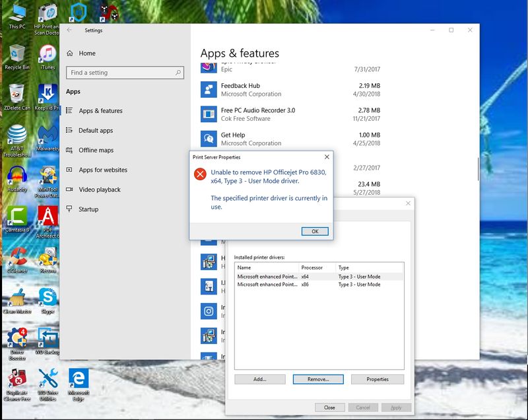Open Recycle Bin desktop icon

tap(16, 54)
